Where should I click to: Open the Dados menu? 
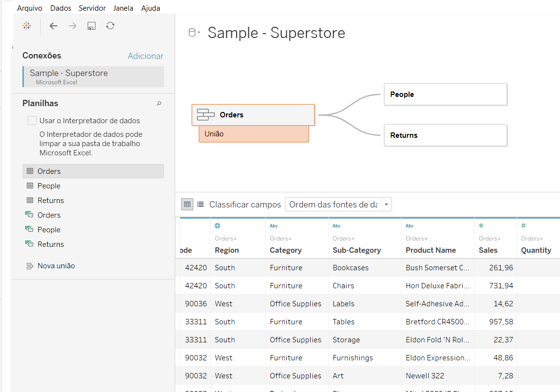click(61, 8)
